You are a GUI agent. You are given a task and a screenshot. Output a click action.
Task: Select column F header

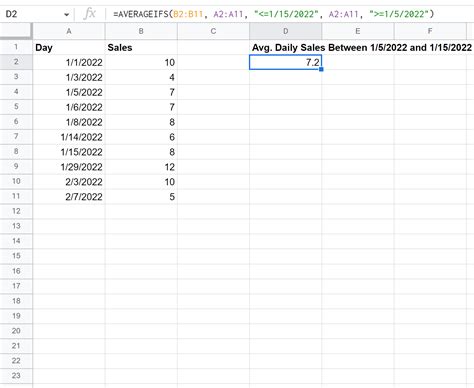pyautogui.click(x=430, y=31)
